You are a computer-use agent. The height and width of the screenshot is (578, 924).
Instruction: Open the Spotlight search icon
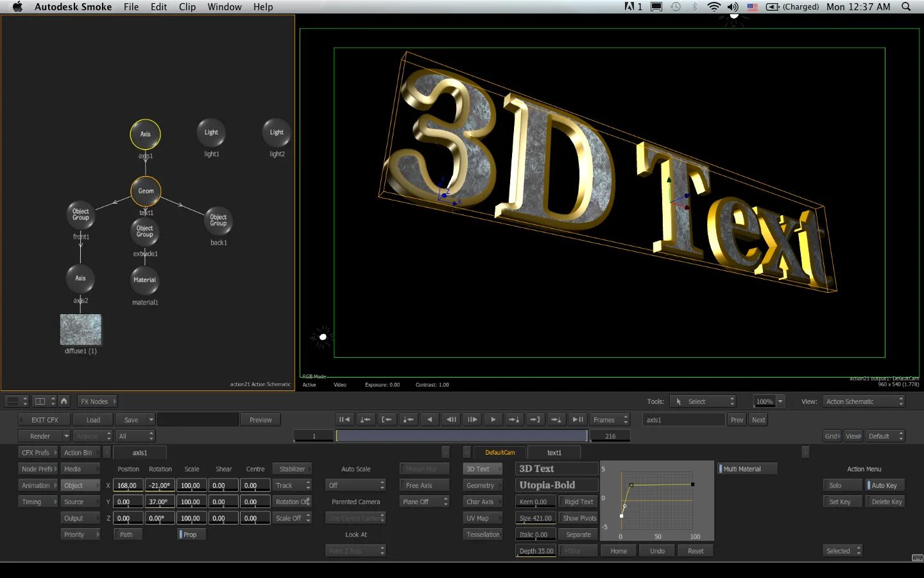click(906, 6)
